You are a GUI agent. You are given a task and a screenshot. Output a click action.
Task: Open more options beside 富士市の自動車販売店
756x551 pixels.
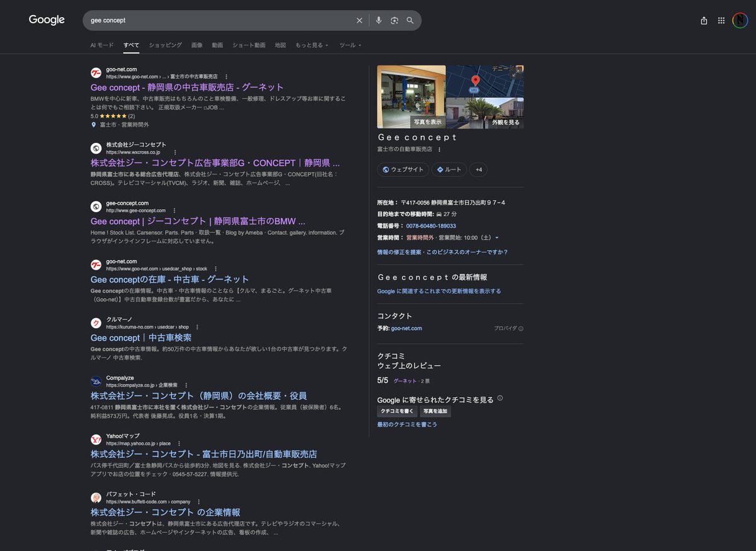(439, 149)
